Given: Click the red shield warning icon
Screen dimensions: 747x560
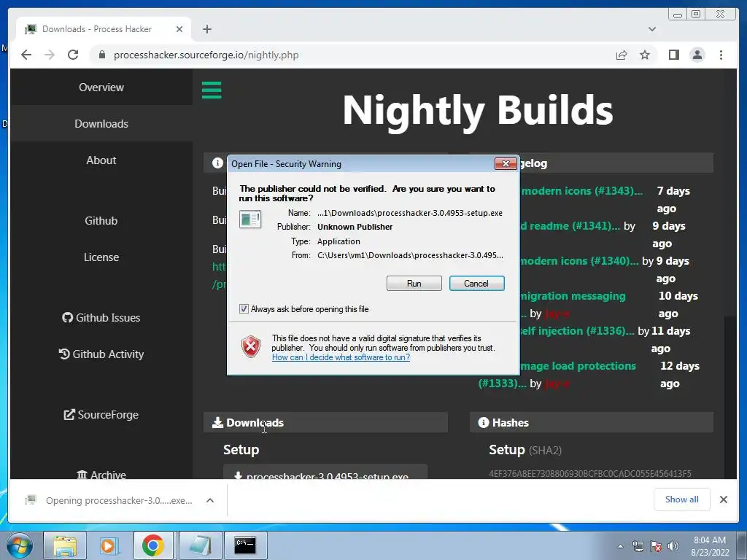Looking at the screenshot, I should [x=251, y=346].
